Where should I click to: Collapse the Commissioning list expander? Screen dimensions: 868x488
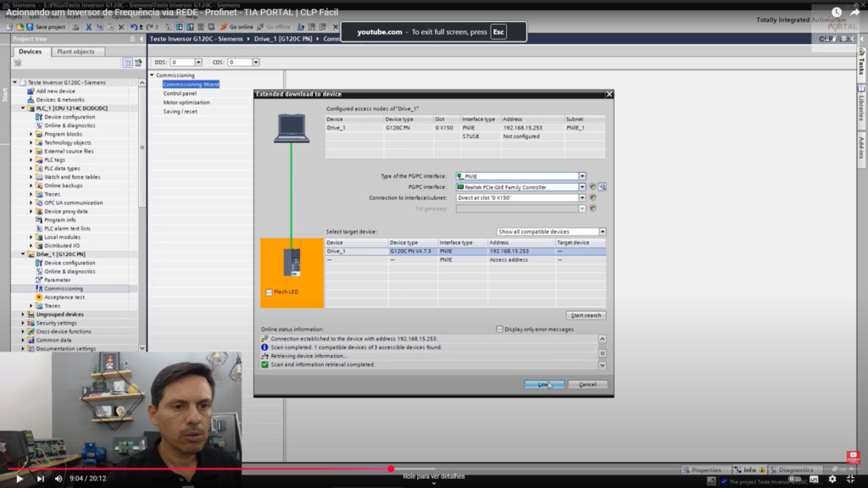pyautogui.click(x=152, y=75)
